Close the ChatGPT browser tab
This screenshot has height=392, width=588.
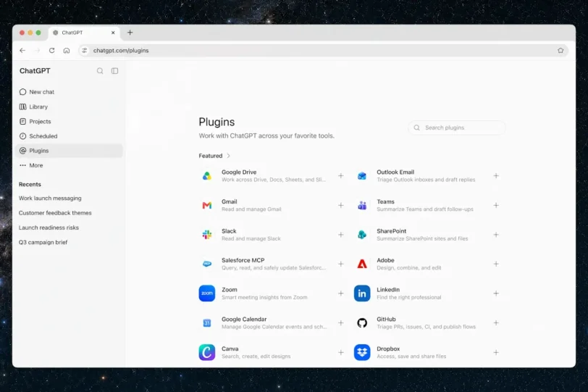point(113,33)
